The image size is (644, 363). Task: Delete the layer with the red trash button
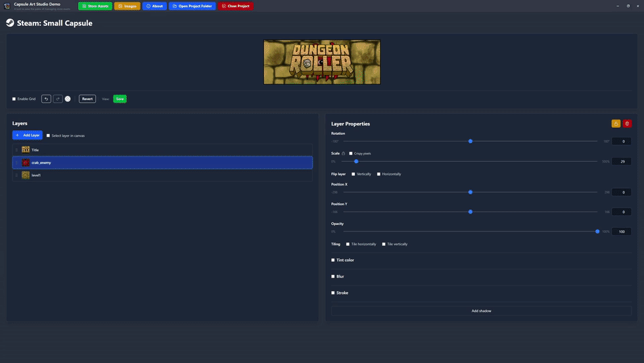(x=627, y=124)
